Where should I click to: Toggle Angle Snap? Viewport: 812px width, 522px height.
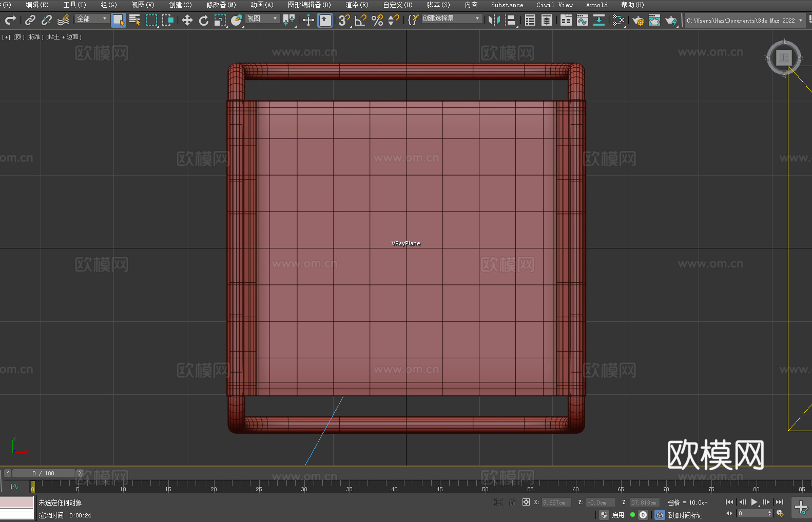[361, 20]
